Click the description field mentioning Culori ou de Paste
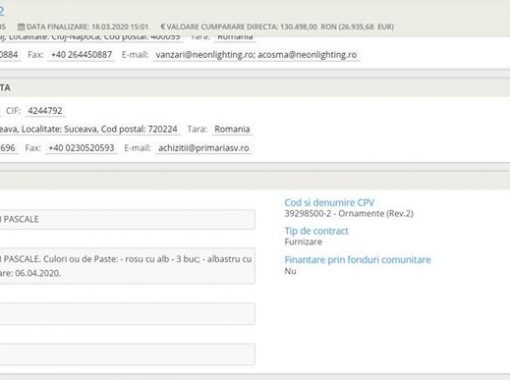This screenshot has height=380, width=510. pos(127,266)
